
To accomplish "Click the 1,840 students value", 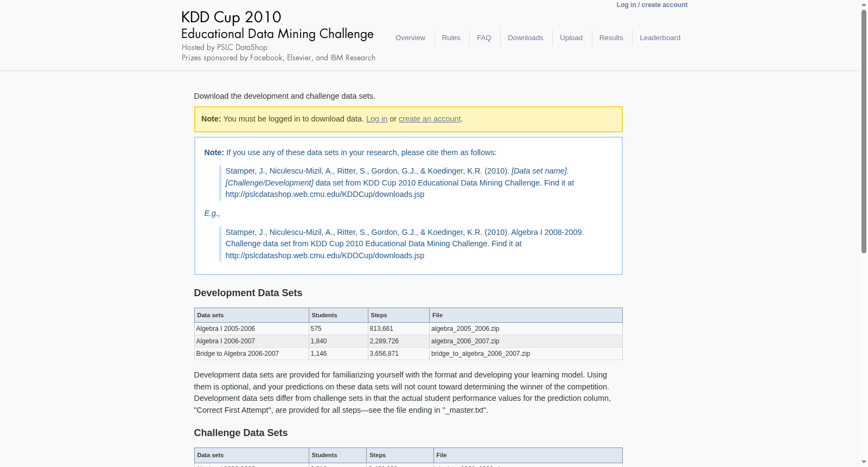I will click(x=318, y=341).
